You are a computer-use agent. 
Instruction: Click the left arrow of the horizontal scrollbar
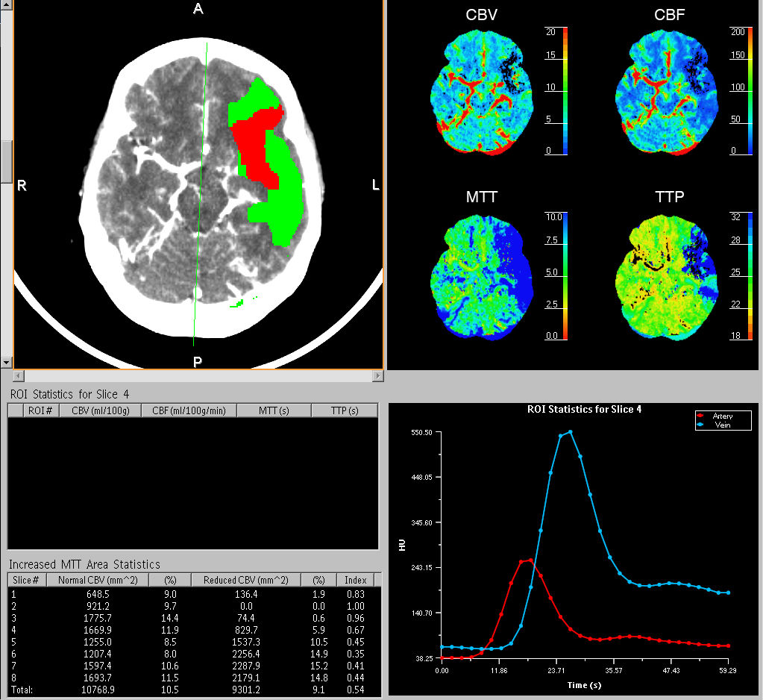(x=18, y=375)
